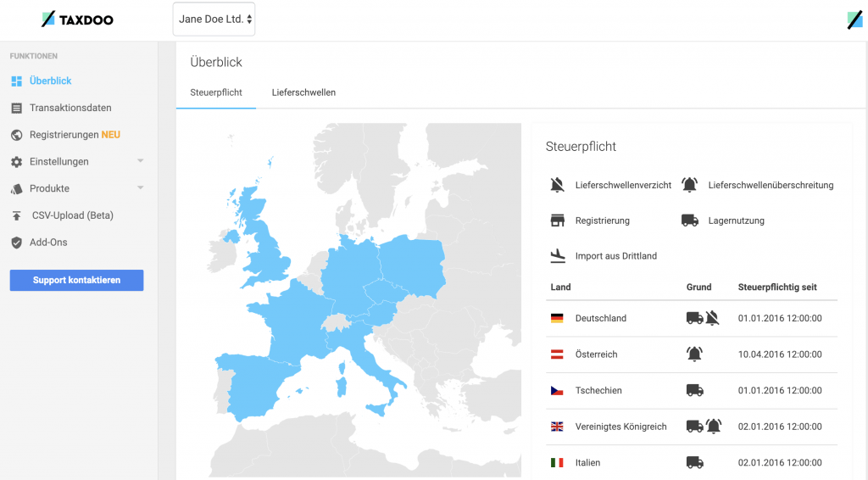Open the Produkte menu entry

point(49,188)
